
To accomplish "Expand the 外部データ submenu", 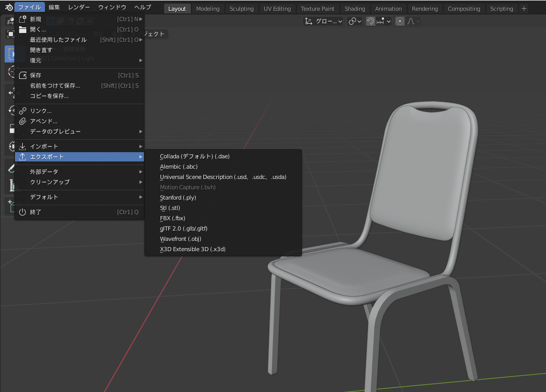I will pos(79,172).
